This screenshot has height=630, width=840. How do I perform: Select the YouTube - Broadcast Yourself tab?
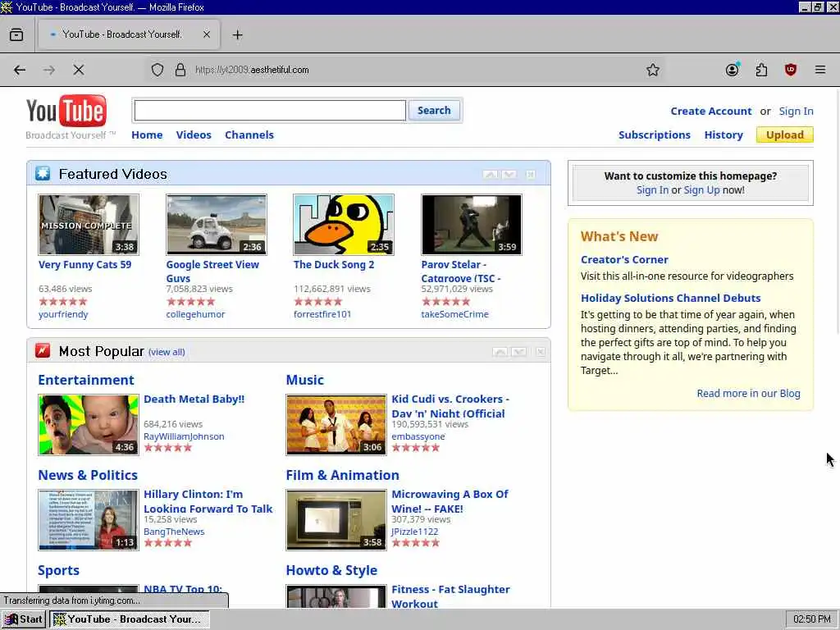click(129, 34)
